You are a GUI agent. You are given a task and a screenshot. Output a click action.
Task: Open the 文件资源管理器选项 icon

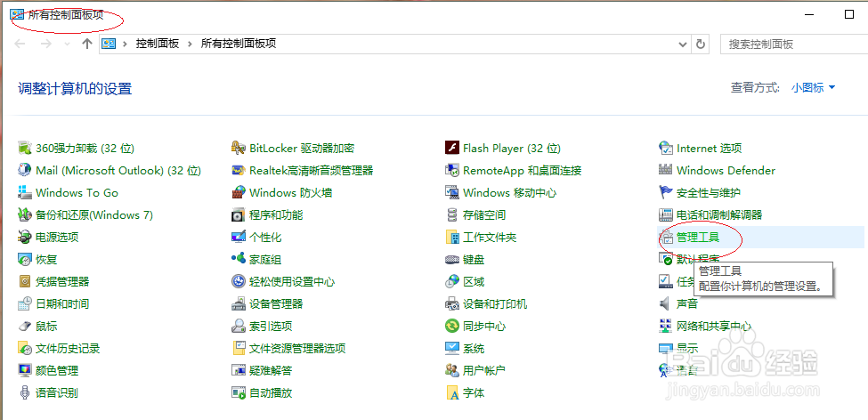(x=239, y=348)
